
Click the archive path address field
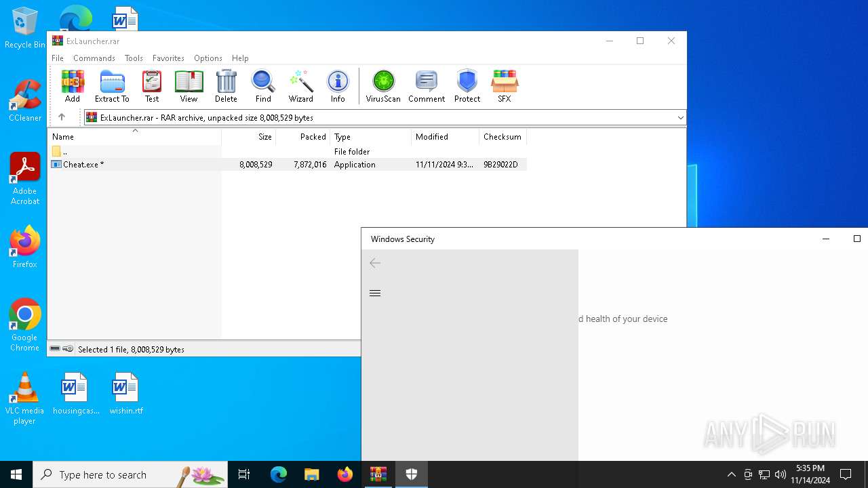click(x=384, y=118)
